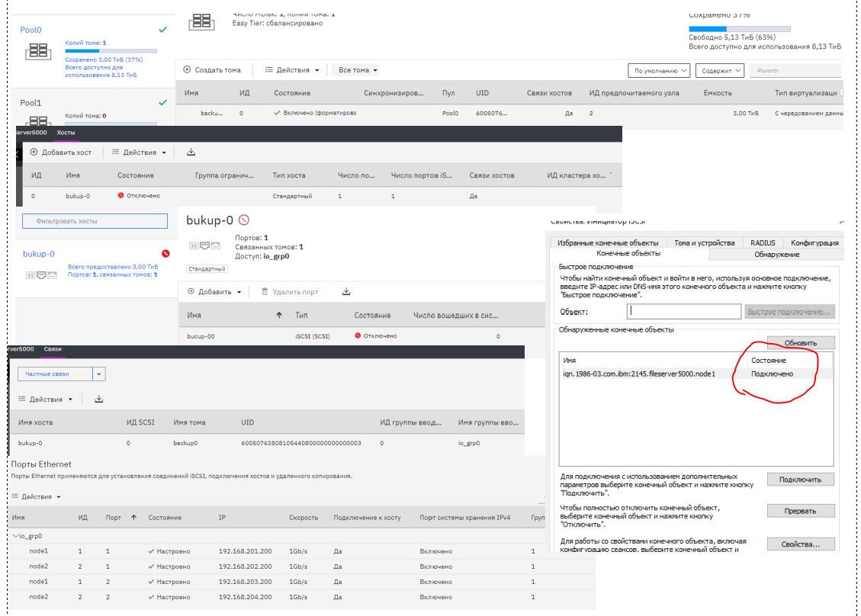The height and width of the screenshot is (616, 861).
Task: Click red disabled icon beside bukup-0 heading
Action: (244, 220)
